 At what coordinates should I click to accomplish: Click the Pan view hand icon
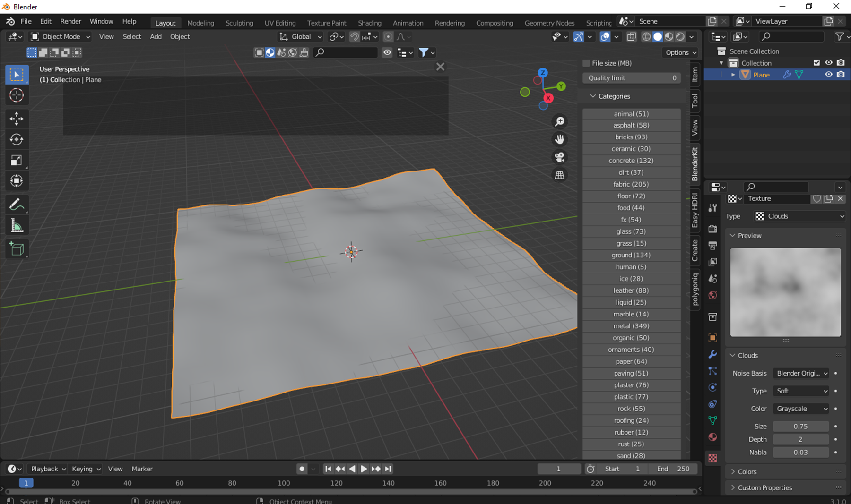pyautogui.click(x=560, y=139)
